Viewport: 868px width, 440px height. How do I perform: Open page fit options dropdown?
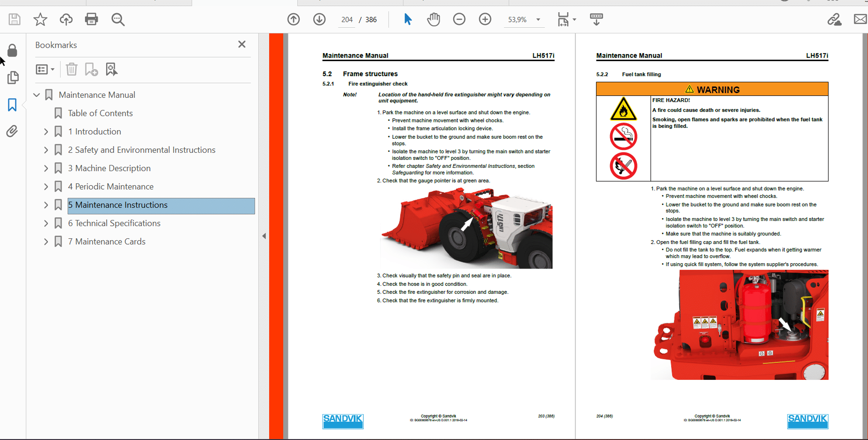566,19
